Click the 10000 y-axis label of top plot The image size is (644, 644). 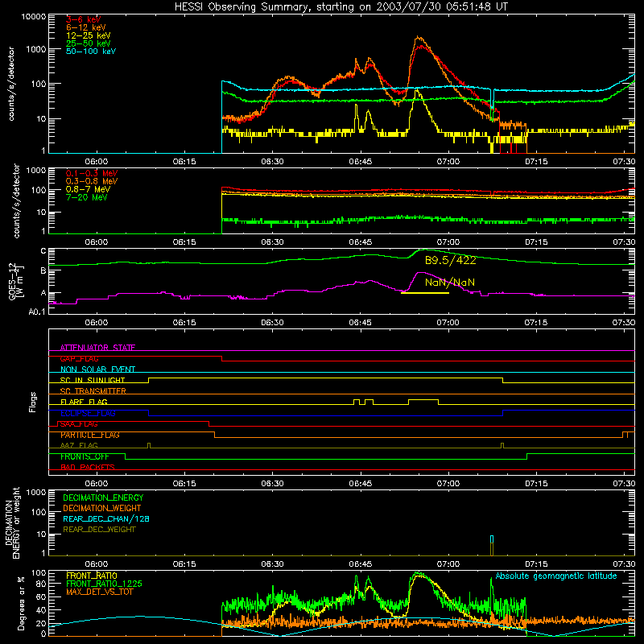(34, 17)
